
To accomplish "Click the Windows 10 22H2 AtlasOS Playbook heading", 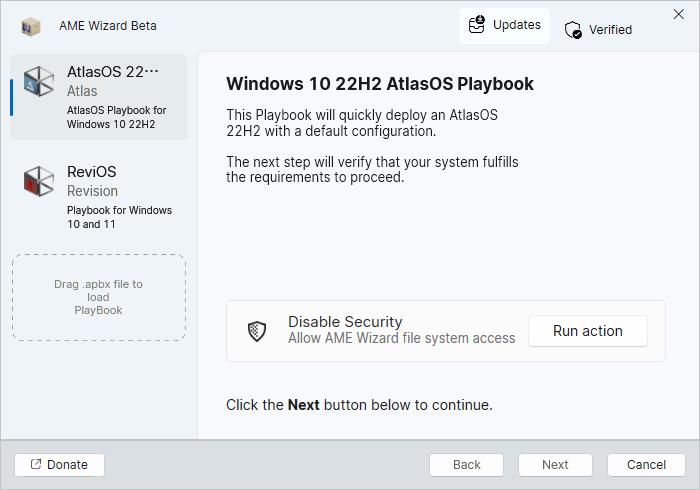I will click(380, 84).
